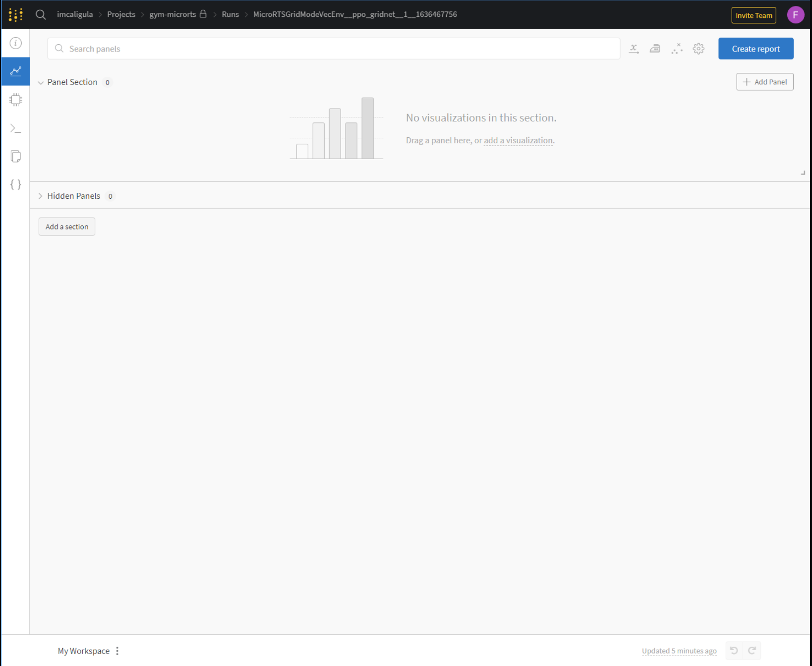Browse the run's Files page

tap(15, 156)
